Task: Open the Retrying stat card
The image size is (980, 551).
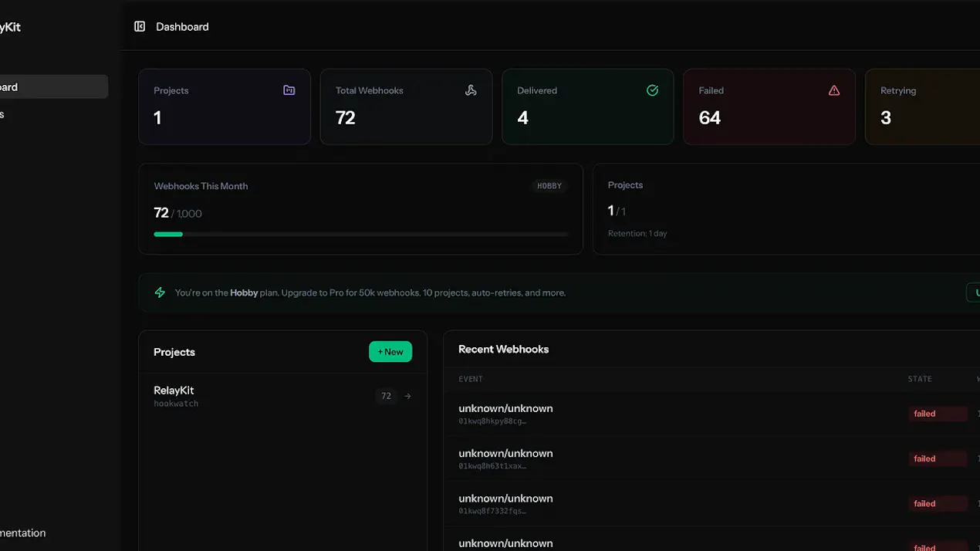Action: 923,106
